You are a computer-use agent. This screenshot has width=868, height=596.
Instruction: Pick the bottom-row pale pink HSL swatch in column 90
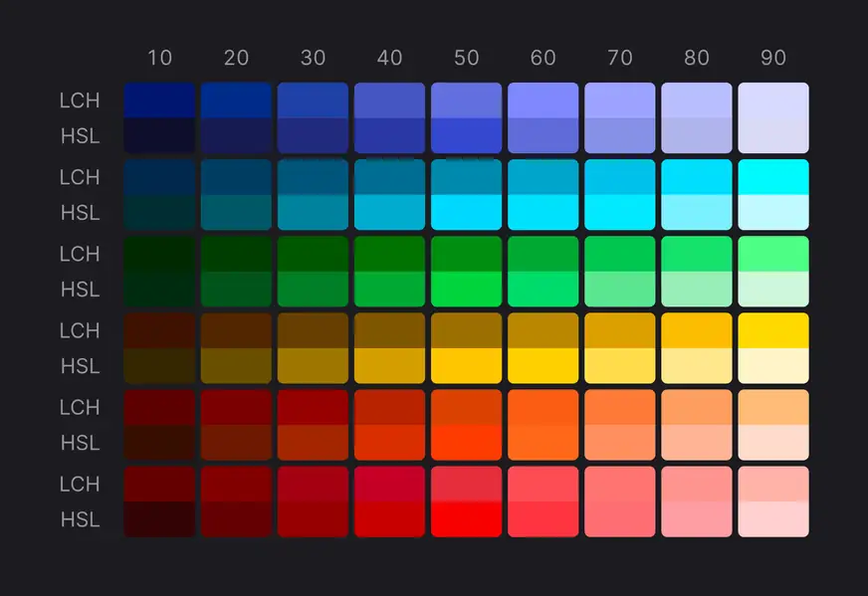coord(773,519)
